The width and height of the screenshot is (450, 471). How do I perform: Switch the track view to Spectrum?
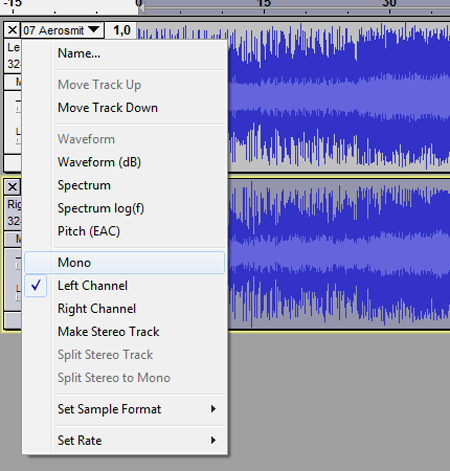(x=125, y=185)
